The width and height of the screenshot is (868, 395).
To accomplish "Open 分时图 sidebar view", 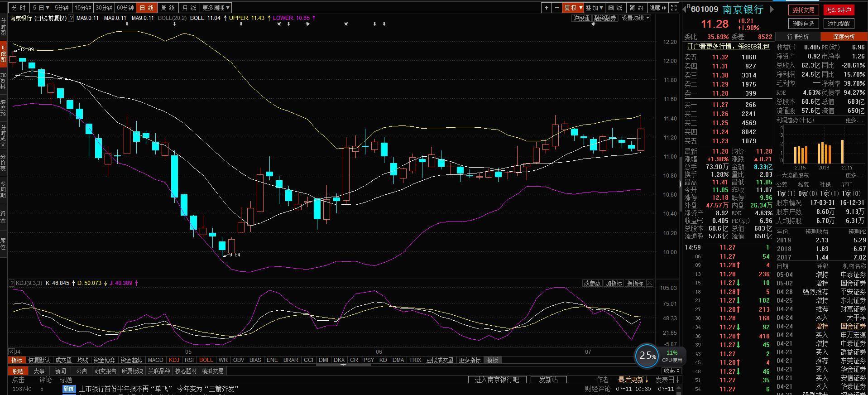I will 3,27.
